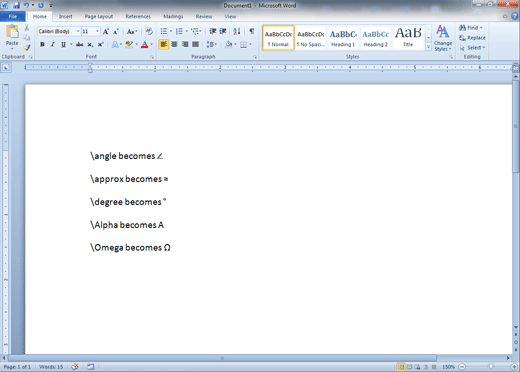Shrink the font size
This screenshot has width=520, height=372.
click(116, 32)
